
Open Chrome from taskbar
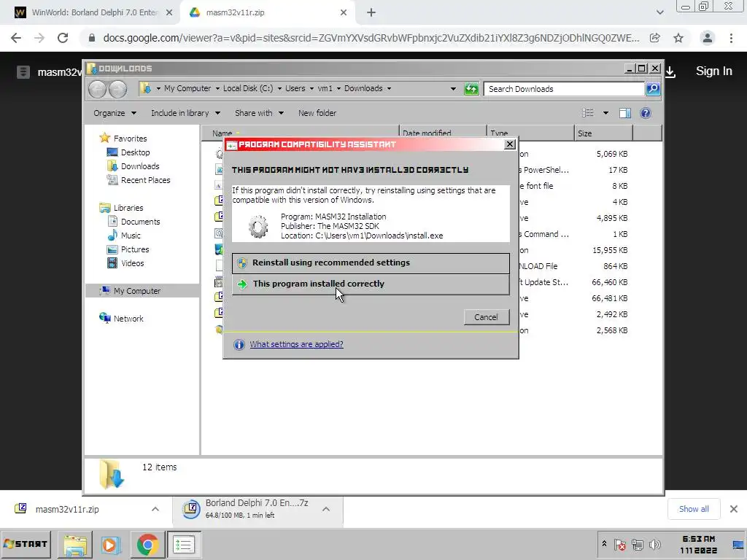tap(147, 545)
